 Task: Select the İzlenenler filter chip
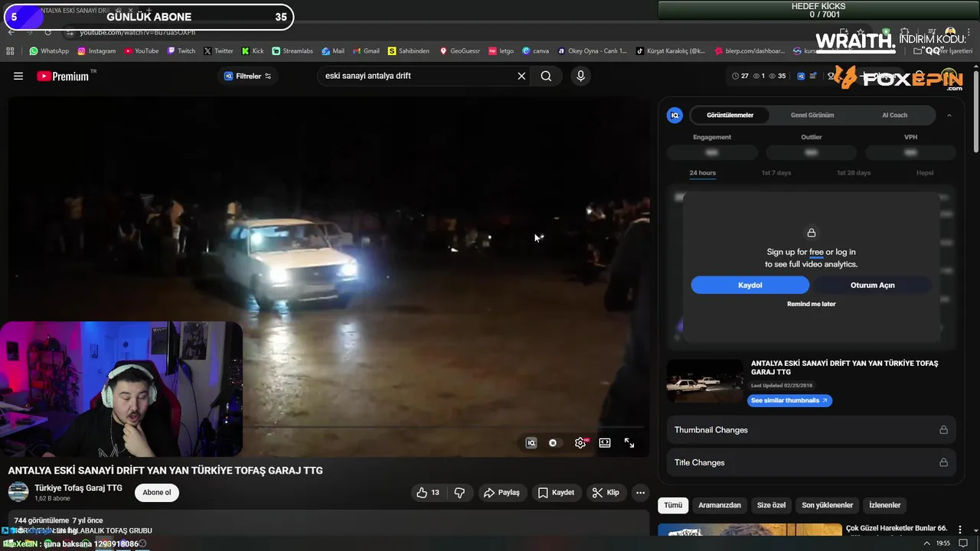tap(884, 505)
